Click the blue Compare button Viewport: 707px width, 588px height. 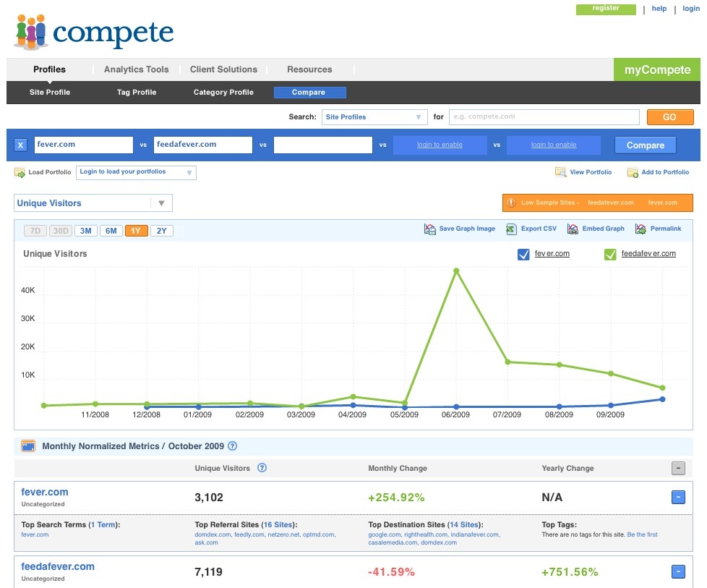(646, 145)
